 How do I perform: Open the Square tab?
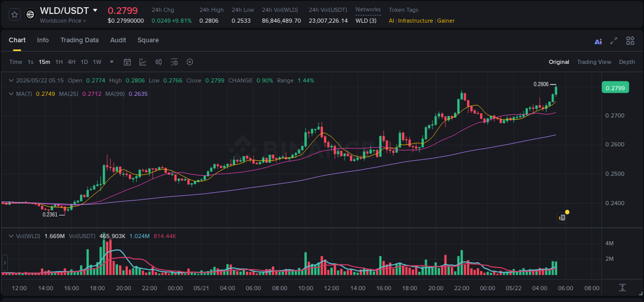148,40
